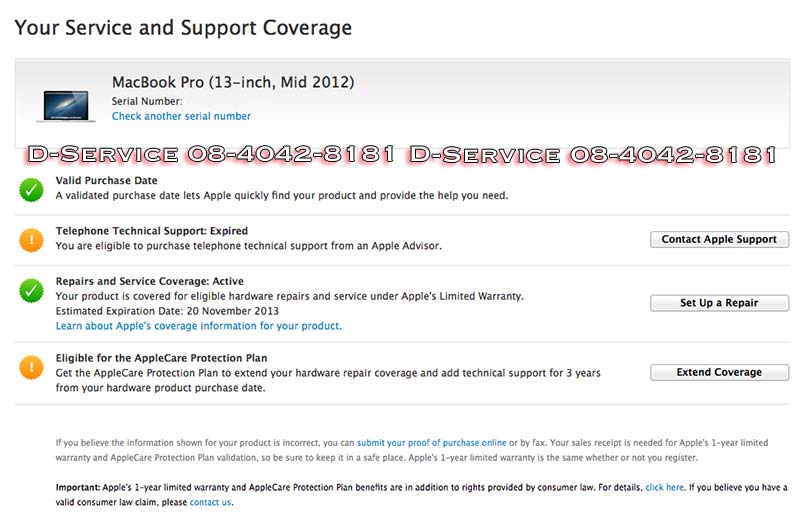800x521 pixels.
Task: Click the Serial Number label
Action: (x=147, y=101)
